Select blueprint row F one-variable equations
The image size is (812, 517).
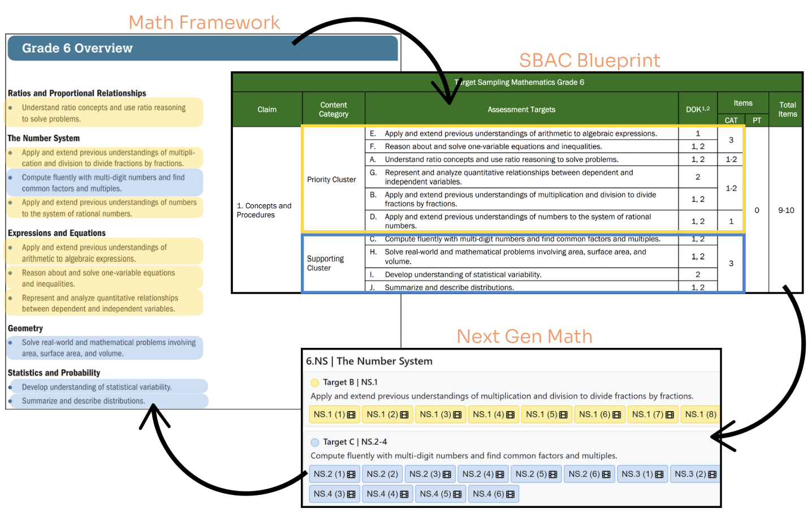522,147
